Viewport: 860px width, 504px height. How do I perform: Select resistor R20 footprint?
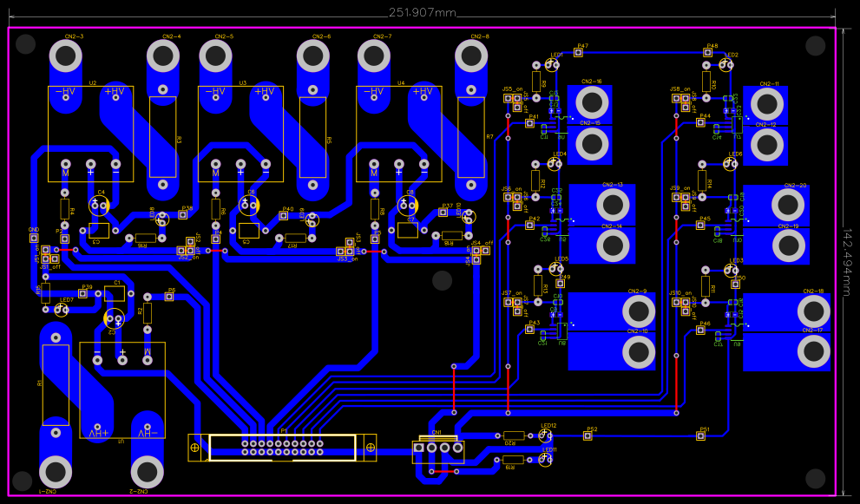[x=514, y=436]
